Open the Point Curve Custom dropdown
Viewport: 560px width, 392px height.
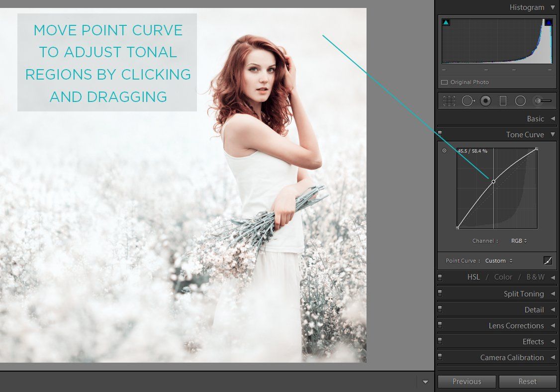pyautogui.click(x=498, y=261)
